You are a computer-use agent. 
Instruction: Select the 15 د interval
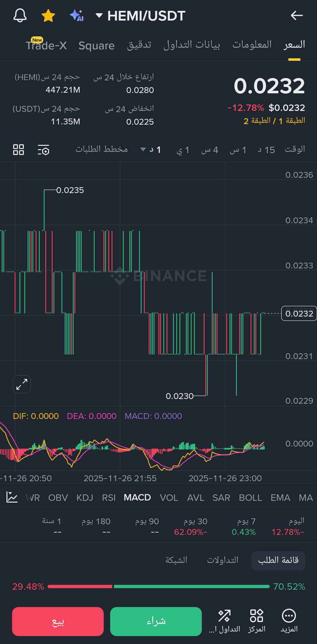[266, 150]
